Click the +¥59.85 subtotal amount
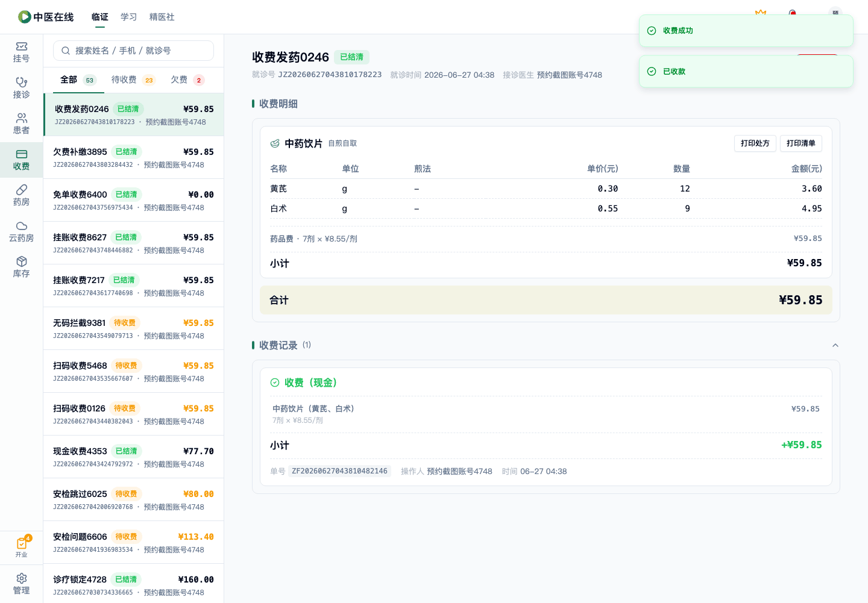868x603 pixels. 802,445
